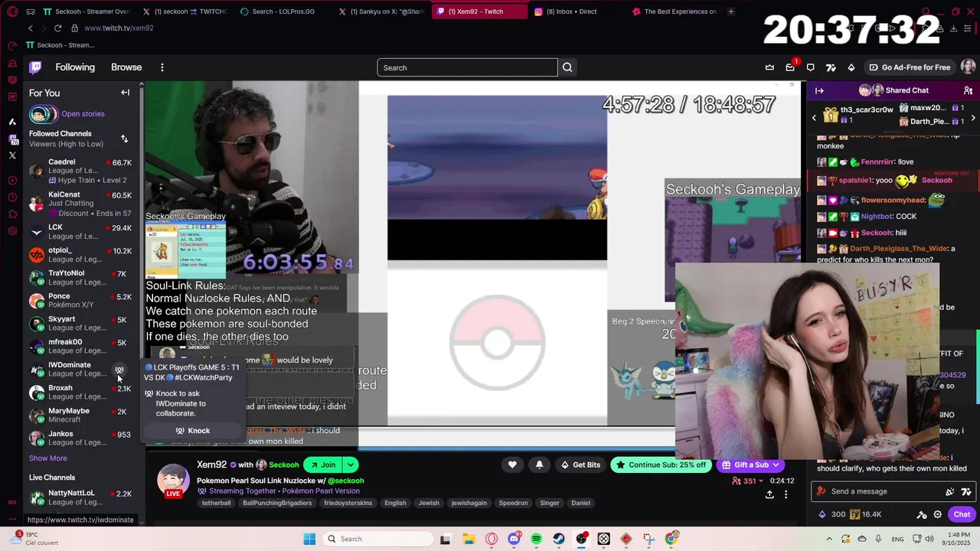
Task: Show hidden system tray icons
Action: [x=828, y=539]
